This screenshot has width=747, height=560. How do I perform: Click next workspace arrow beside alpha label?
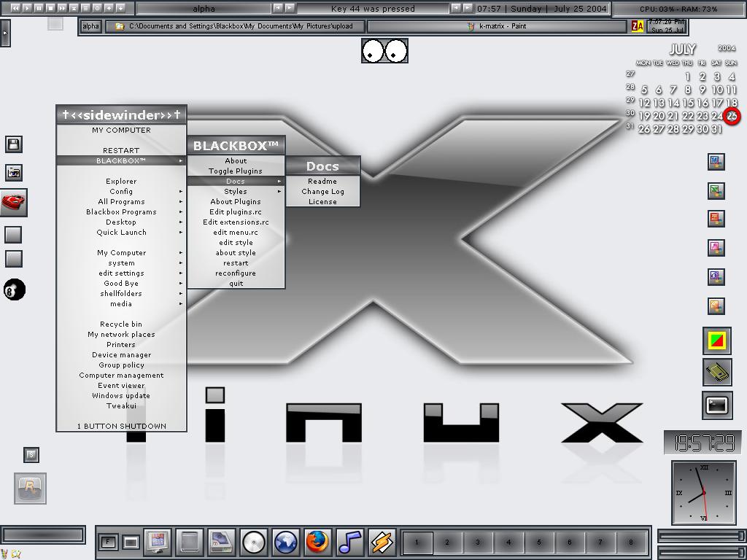coord(289,7)
